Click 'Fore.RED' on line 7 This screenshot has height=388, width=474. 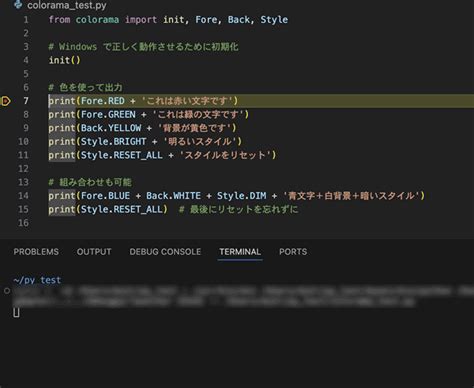103,101
